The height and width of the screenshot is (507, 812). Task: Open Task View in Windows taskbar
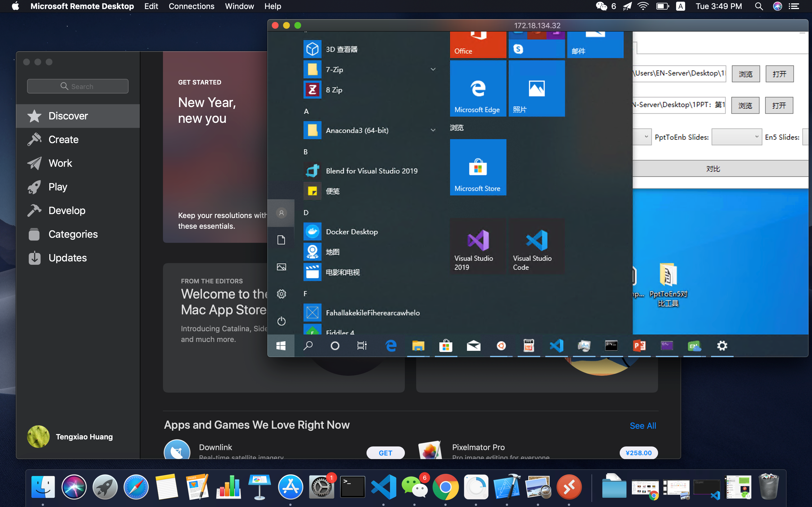(362, 346)
